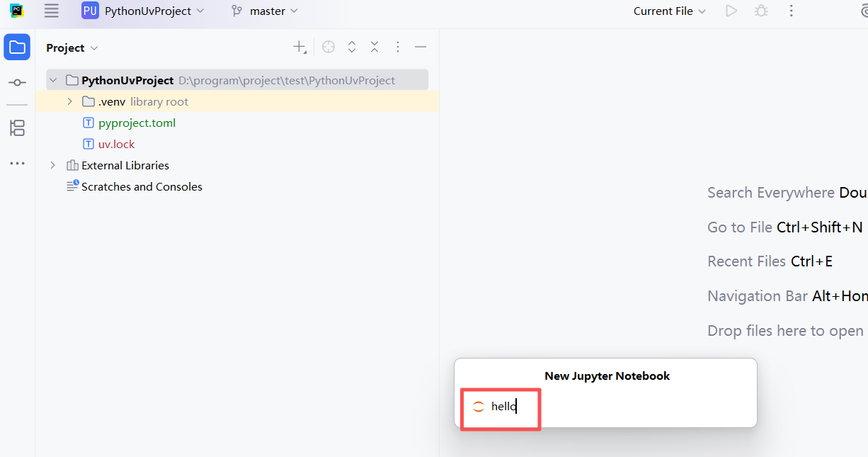The width and height of the screenshot is (868, 457).
Task: Click the External Libraries icon
Action: coord(72,165)
